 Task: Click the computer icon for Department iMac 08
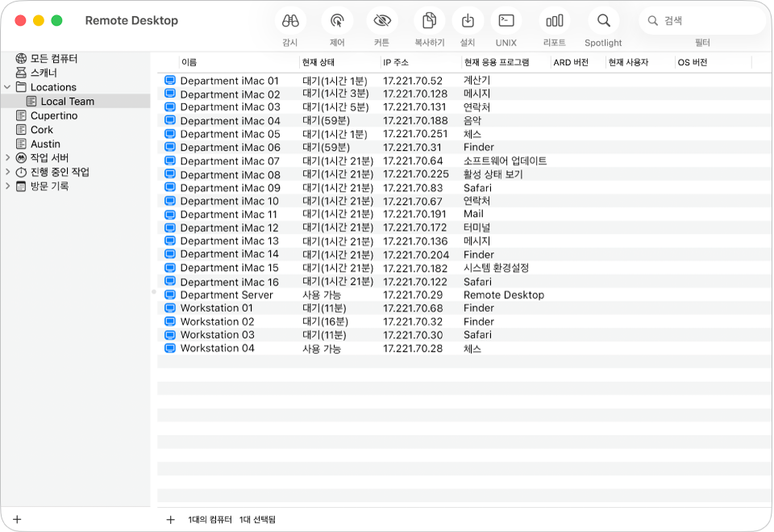coord(170,174)
